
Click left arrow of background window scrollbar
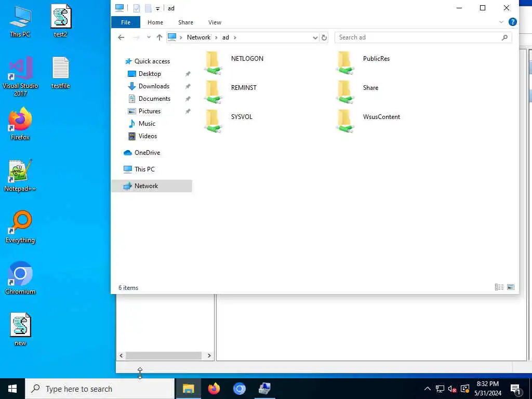(x=121, y=355)
